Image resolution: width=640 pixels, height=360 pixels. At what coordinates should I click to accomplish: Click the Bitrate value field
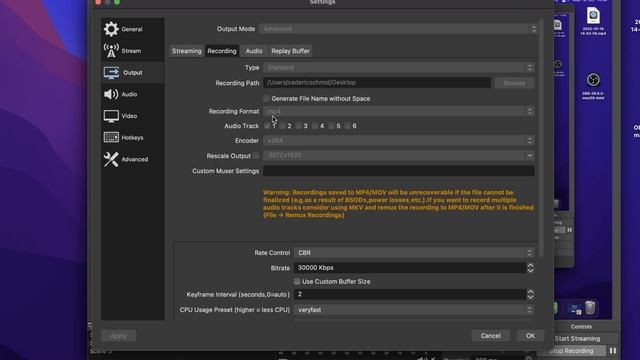point(410,268)
